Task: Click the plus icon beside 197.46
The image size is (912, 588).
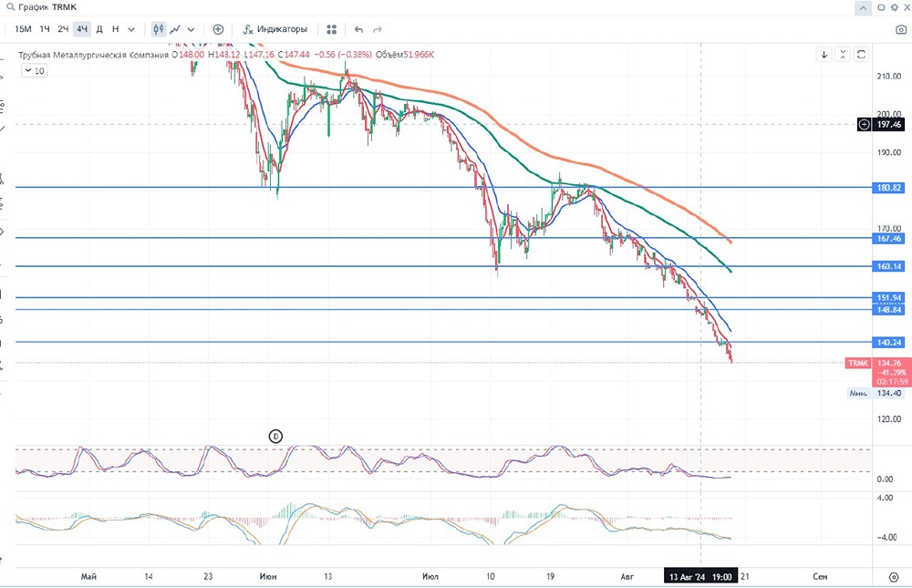Action: 865,124
